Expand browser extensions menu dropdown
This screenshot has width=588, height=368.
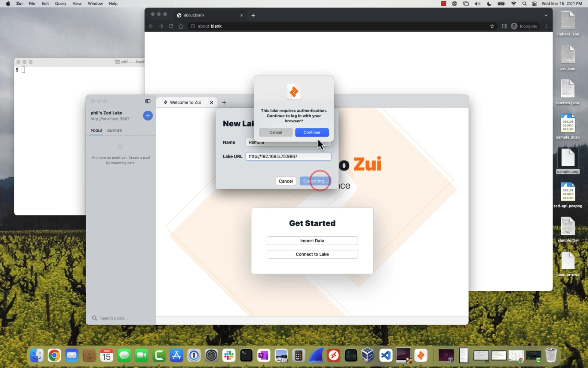[504, 26]
